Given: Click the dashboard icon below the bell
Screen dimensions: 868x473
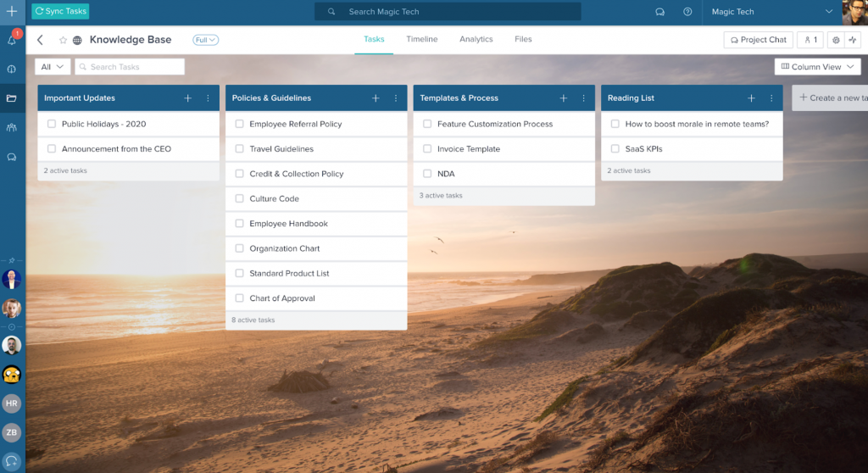Looking at the screenshot, I should tap(12, 70).
